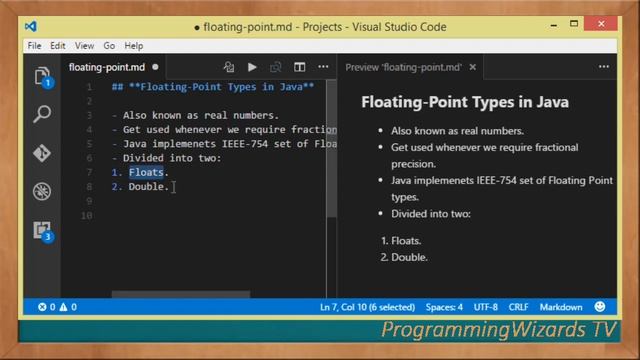This screenshot has width=640, height=360.
Task: Click 'Get used whenever we require' line in editor
Action: point(224,129)
